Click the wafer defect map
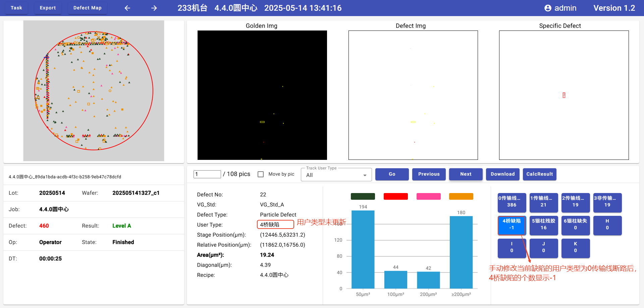 pyautogui.click(x=94, y=91)
